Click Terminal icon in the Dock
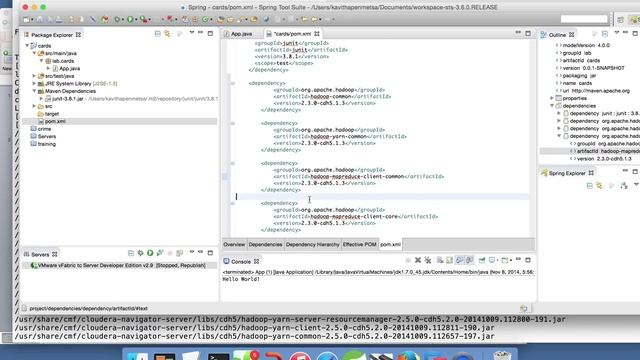This screenshot has width=640, height=360. (x=218, y=356)
